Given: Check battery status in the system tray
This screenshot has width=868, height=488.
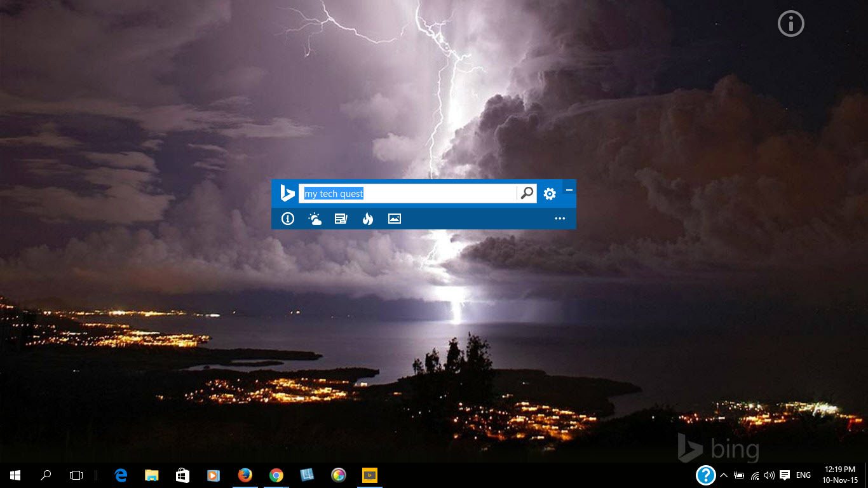Looking at the screenshot, I should tap(739, 475).
